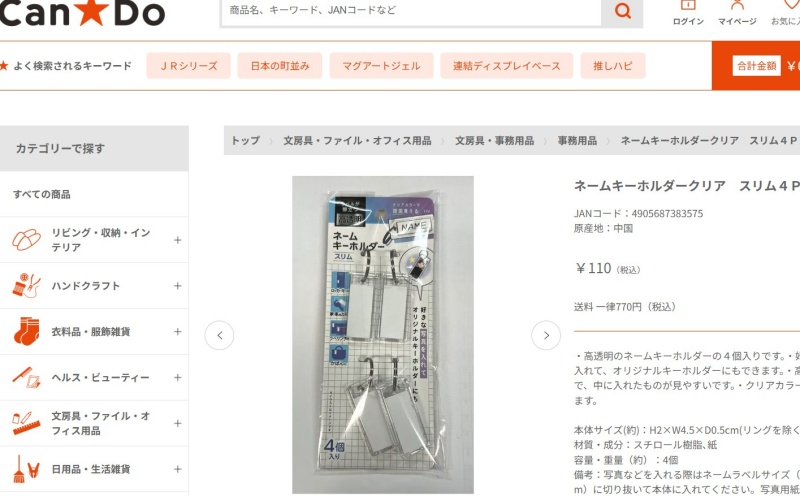Screen dimensions: 800x496
Task: Click the product search input field
Action: point(411,11)
